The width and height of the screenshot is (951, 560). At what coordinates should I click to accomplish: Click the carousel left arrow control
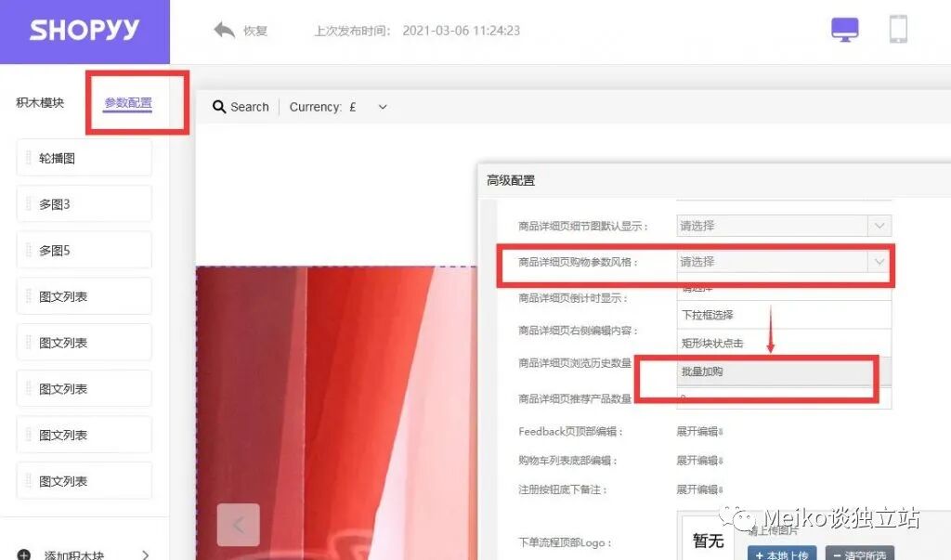tap(239, 525)
